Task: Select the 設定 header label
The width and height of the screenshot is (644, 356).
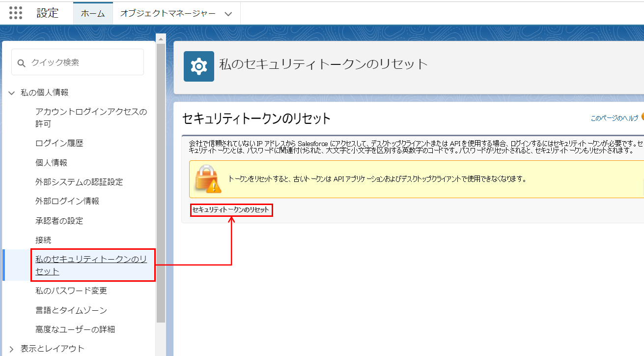Action: [x=48, y=13]
